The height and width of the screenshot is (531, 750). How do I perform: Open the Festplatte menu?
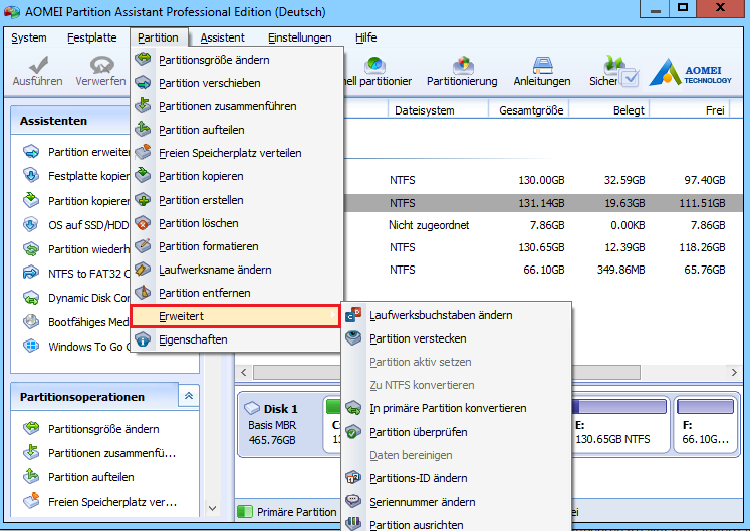[91, 37]
